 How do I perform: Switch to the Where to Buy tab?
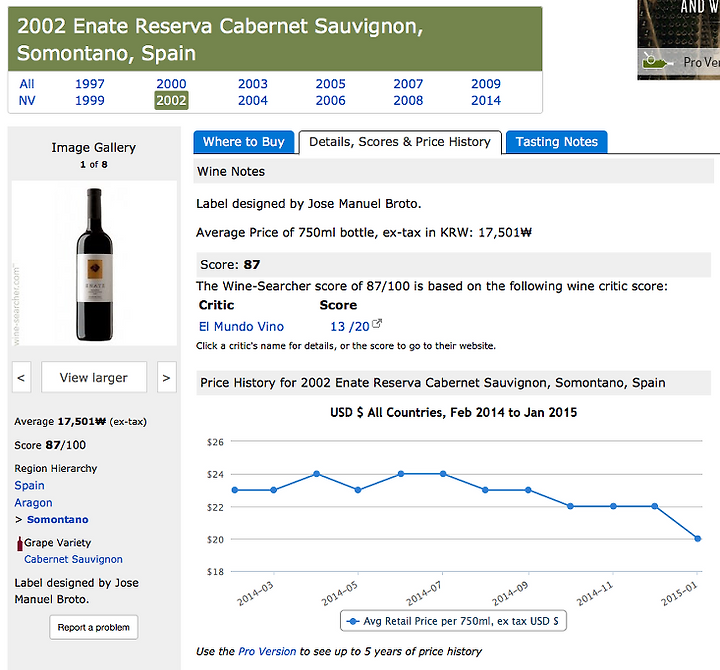pyautogui.click(x=244, y=142)
